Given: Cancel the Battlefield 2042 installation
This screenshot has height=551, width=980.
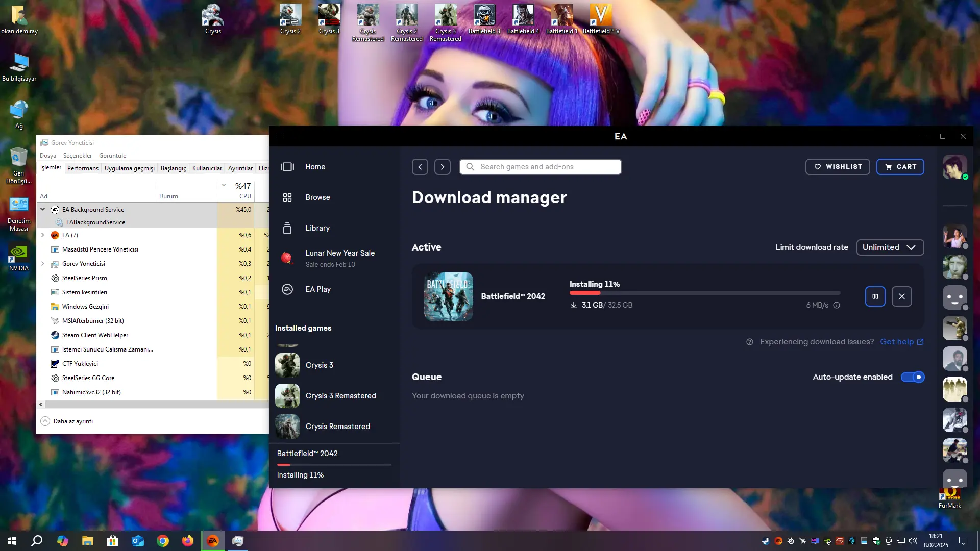Looking at the screenshot, I should (x=901, y=296).
